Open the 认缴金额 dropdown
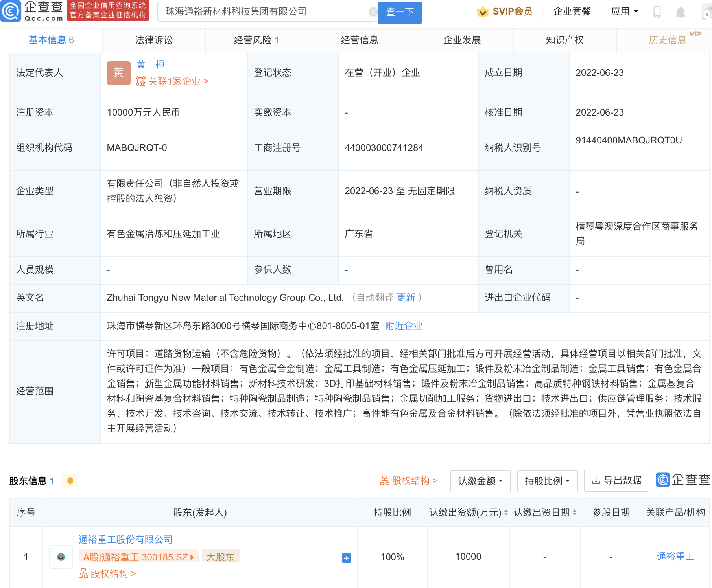This screenshot has width=712, height=588. pos(480,481)
